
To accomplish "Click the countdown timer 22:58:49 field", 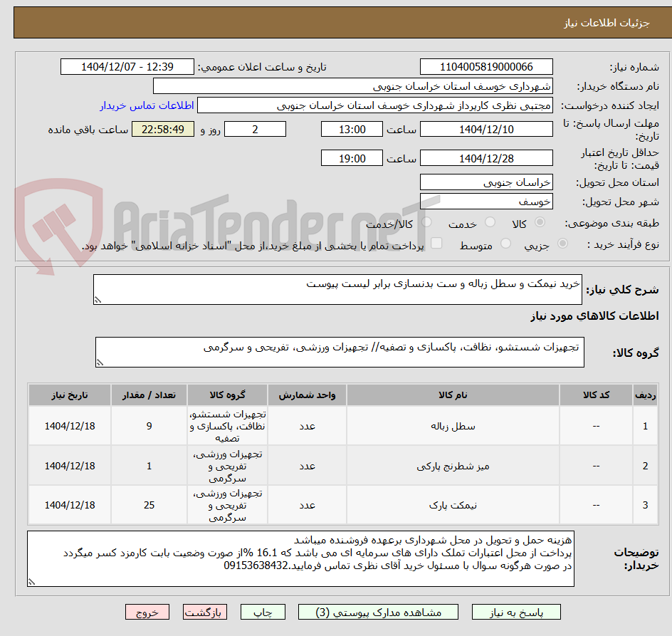I will 163,129.
